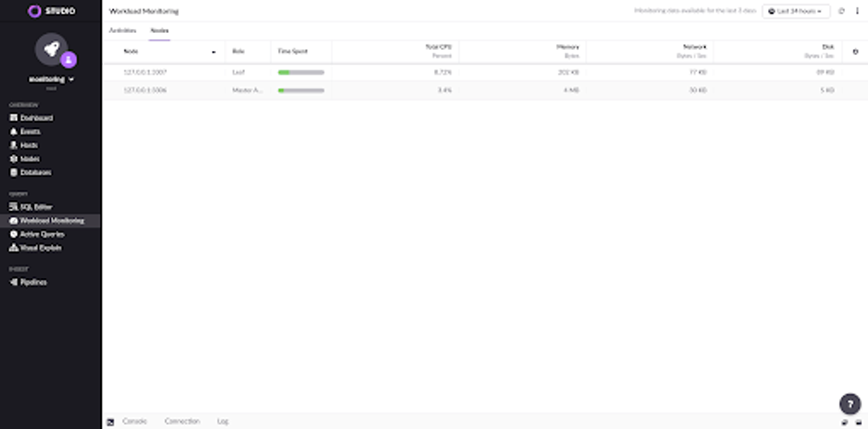This screenshot has height=429, width=868.
Task: Click the Studio logo icon
Action: 34,11
